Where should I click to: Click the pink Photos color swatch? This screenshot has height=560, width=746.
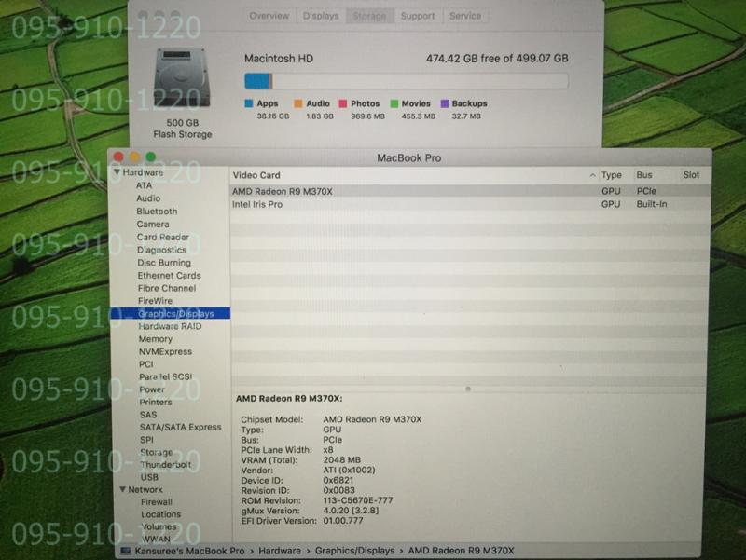(x=342, y=103)
